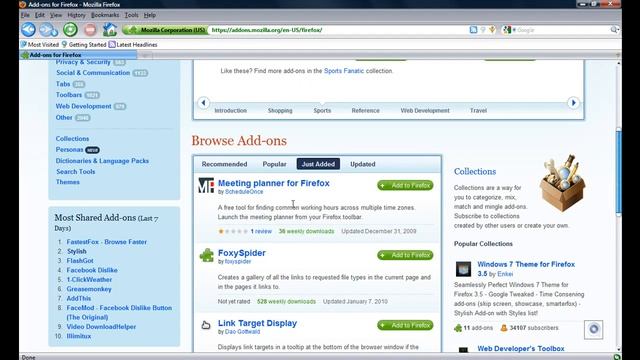640x360 pixels.
Task: Open Dictionaries & Language Packs
Action: 102,161
